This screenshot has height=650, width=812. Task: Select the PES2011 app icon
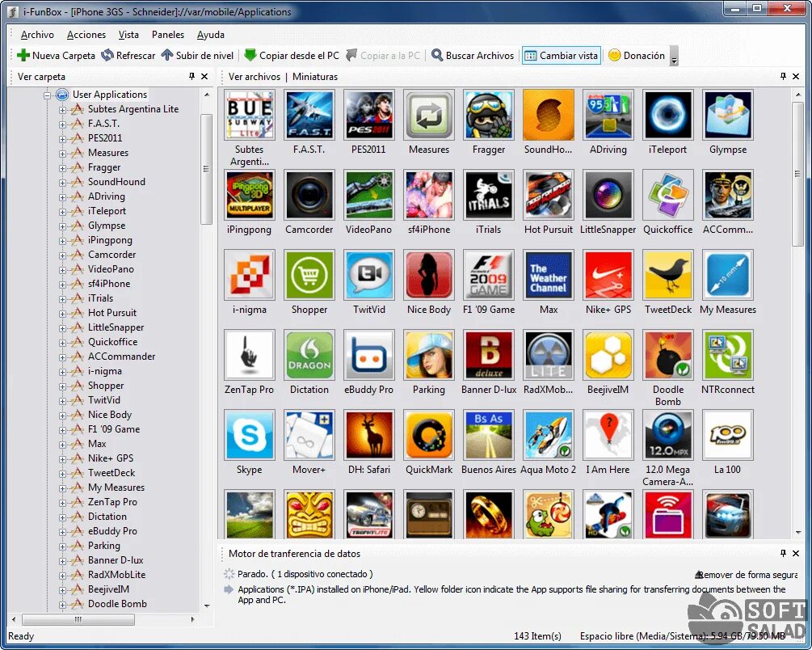tap(368, 115)
